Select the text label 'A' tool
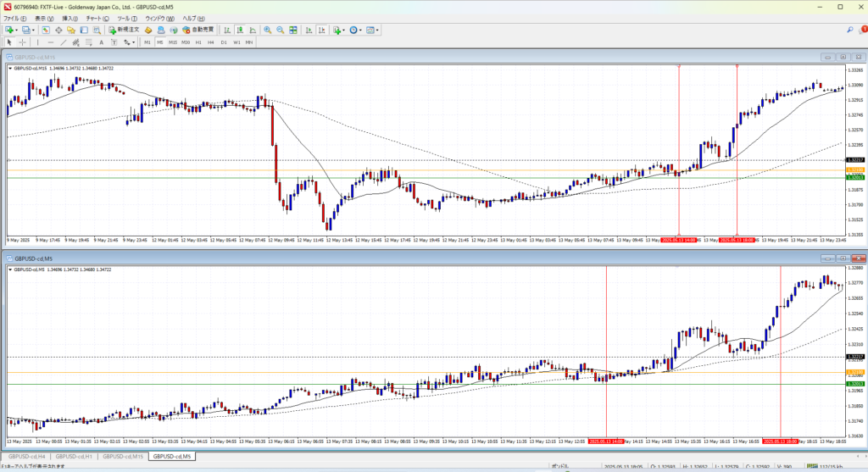Image resolution: width=868 pixels, height=472 pixels. 101,42
